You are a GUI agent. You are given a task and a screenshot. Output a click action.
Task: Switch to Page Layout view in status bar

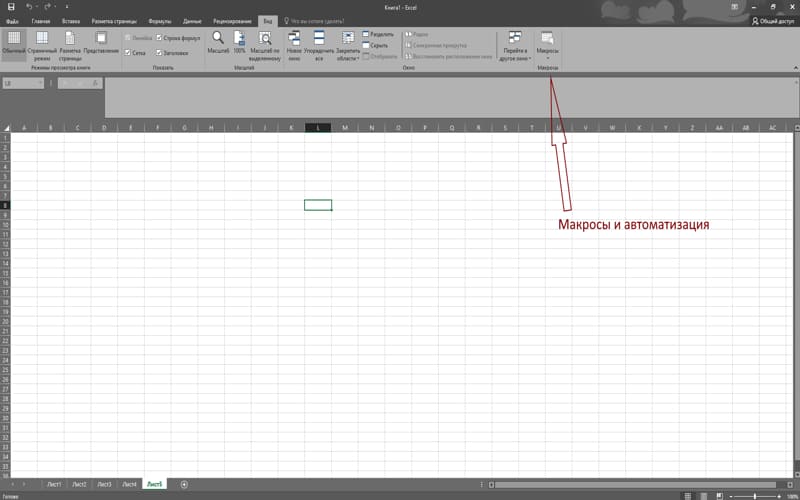[x=704, y=496]
